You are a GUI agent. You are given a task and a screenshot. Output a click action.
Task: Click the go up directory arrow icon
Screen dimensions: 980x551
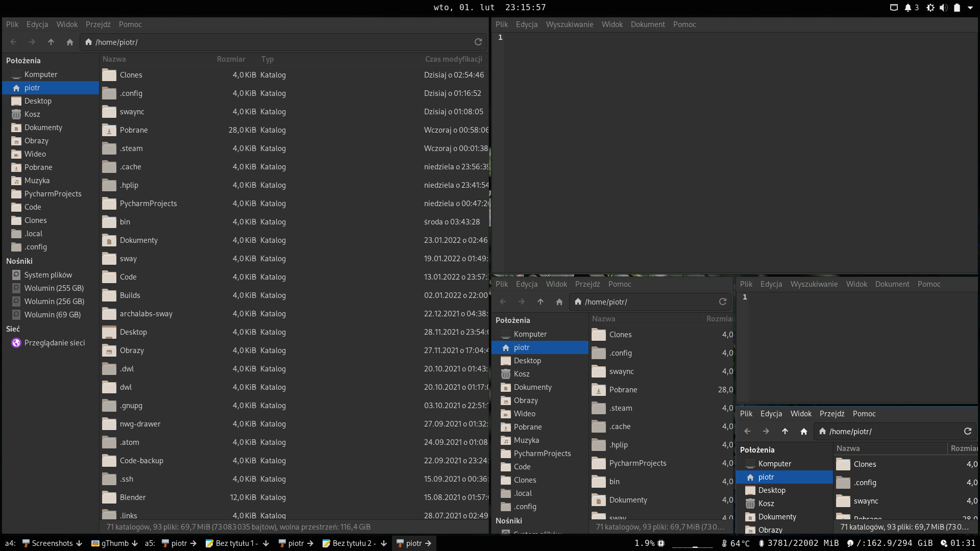[51, 42]
